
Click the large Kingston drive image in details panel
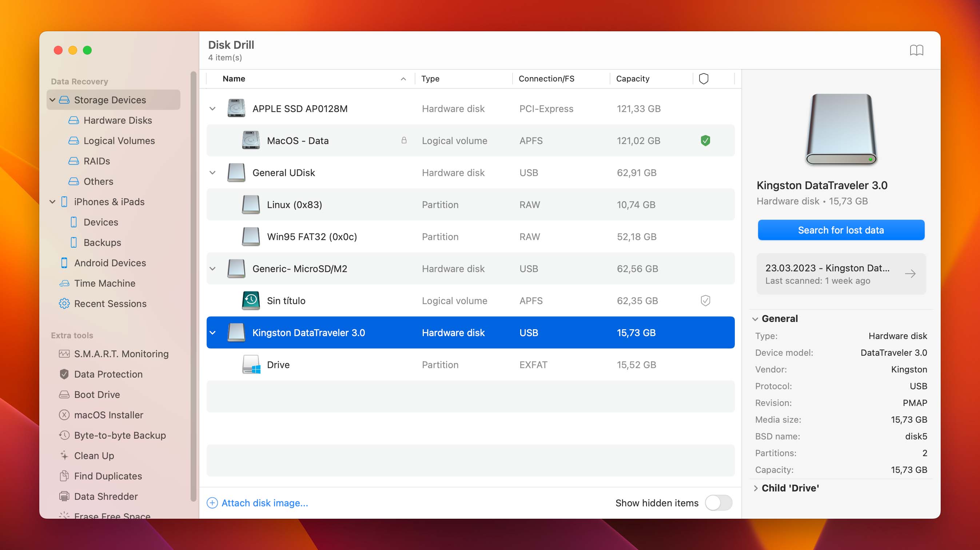point(841,129)
